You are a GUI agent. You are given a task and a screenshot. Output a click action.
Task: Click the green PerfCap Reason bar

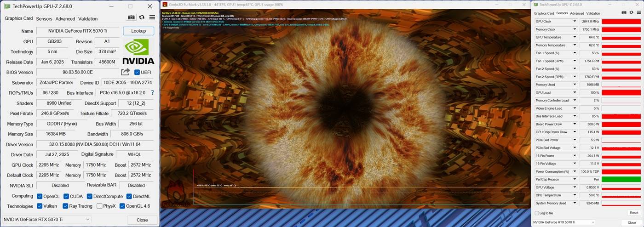tap(621, 179)
